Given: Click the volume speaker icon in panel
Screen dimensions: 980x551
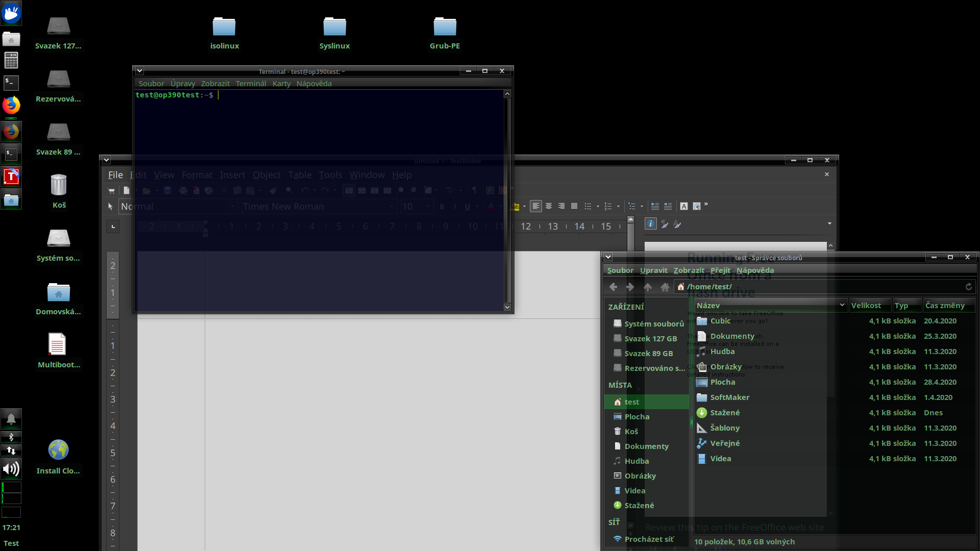Looking at the screenshot, I should pos(11,468).
